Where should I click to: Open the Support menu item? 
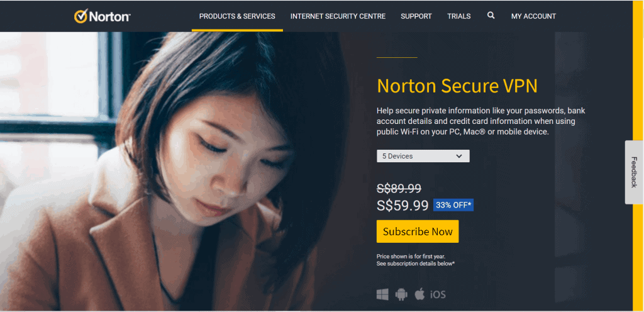click(x=416, y=16)
